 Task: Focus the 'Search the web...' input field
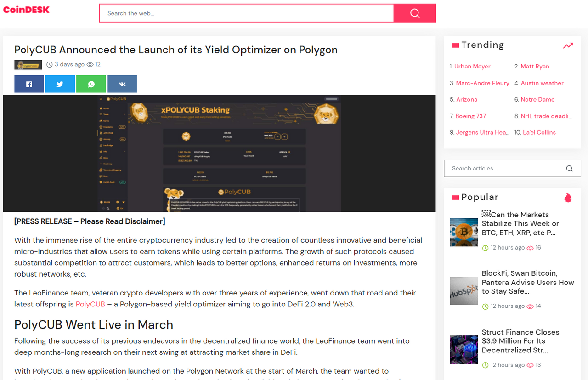point(247,13)
